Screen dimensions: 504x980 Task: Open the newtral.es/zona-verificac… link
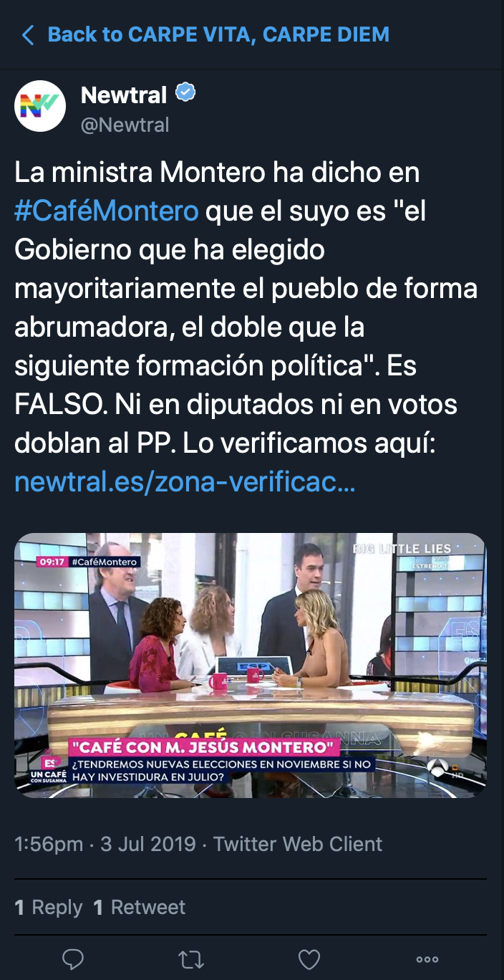pyautogui.click(x=185, y=482)
